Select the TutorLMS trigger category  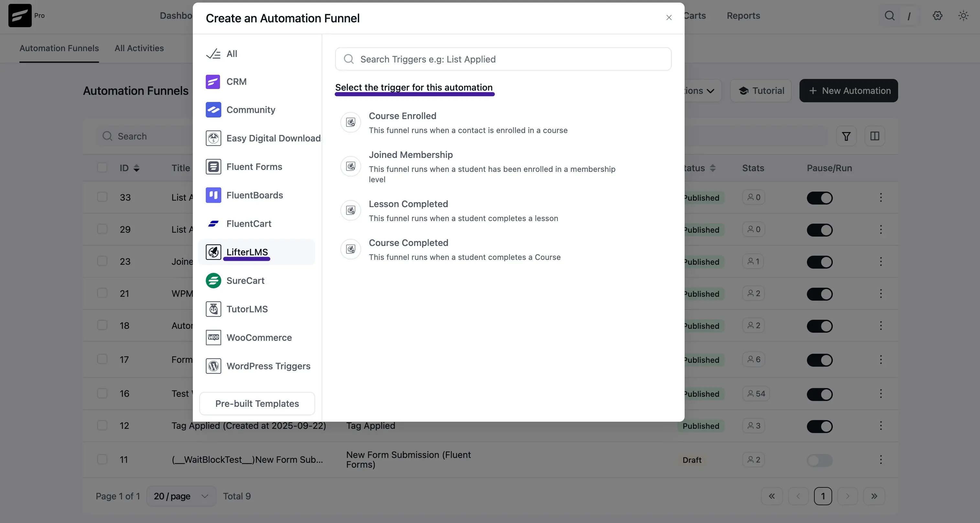click(257, 309)
